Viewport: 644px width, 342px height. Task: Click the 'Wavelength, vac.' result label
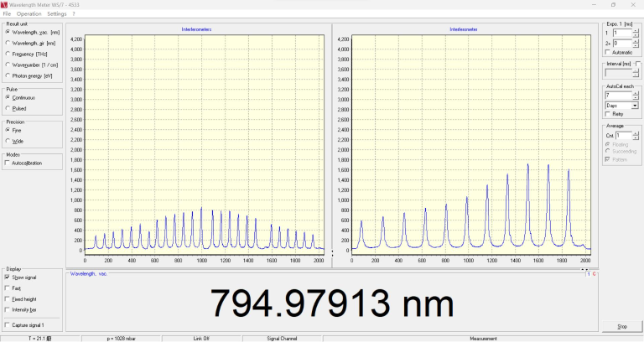click(89, 273)
